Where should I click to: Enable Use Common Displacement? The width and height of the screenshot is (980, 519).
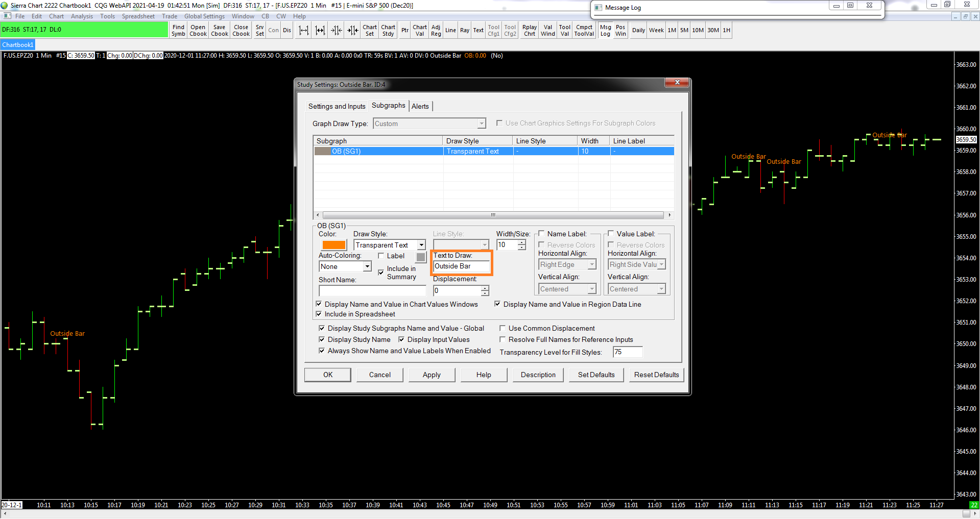[x=503, y=328]
